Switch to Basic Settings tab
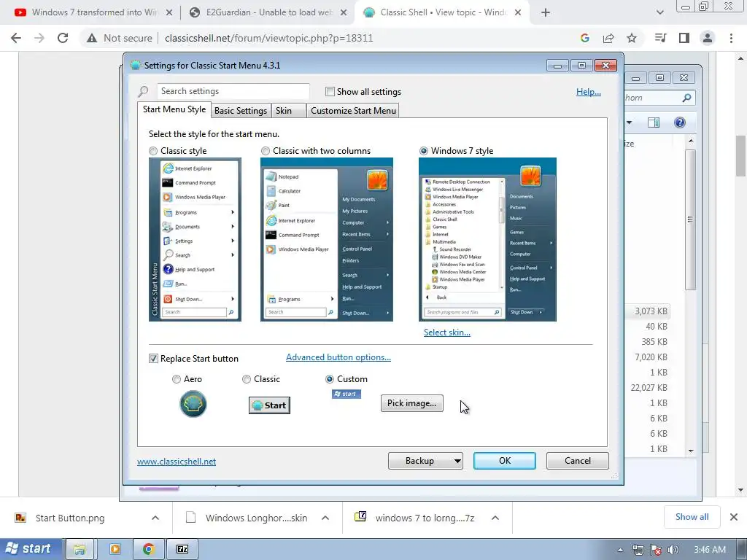Viewport: 747px width, 560px height. 241,111
